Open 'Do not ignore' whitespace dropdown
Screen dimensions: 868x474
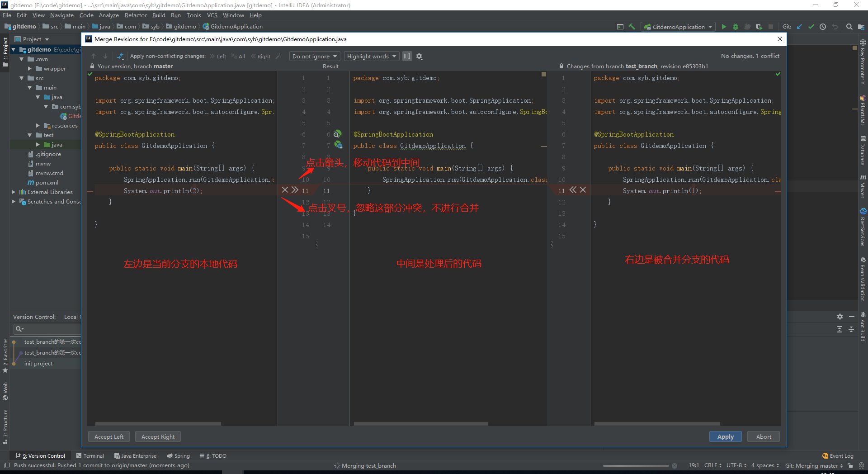pyautogui.click(x=315, y=57)
